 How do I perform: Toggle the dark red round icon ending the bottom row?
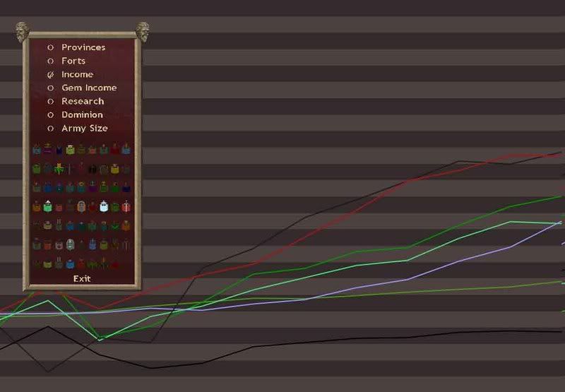115,265
